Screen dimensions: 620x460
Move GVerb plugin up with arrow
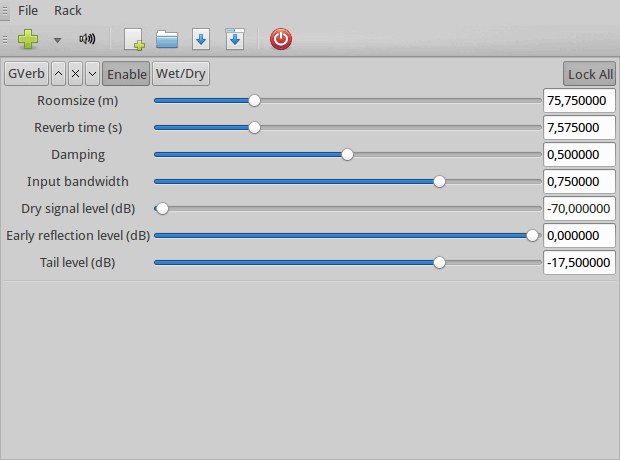point(58,74)
